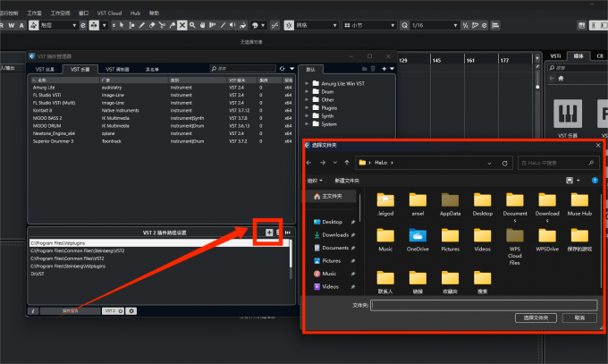This screenshot has height=364, width=608.
Task: Select the Line drawing tool
Action: click(223, 25)
